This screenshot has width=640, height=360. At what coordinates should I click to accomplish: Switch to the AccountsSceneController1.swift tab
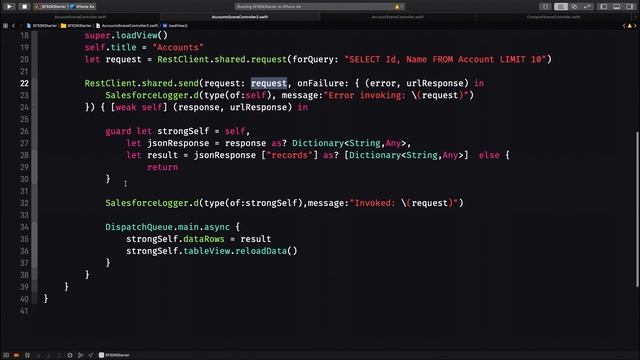pyautogui.click(x=240, y=17)
